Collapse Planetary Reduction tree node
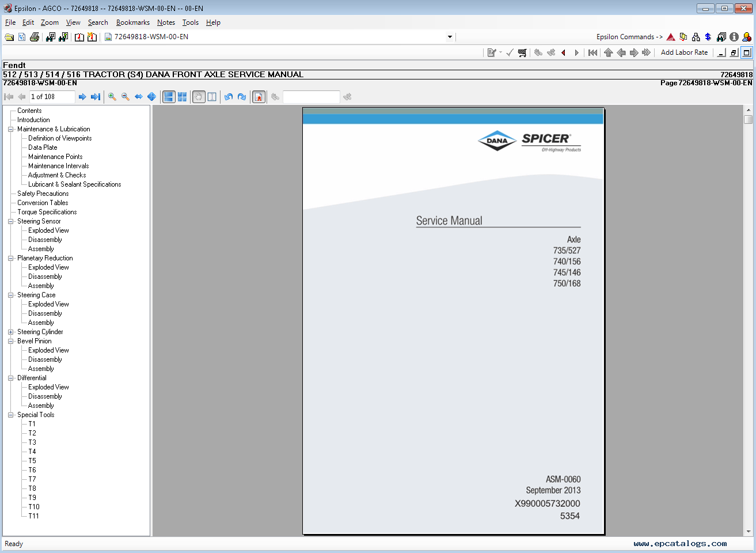This screenshot has width=756, height=553. [10, 259]
